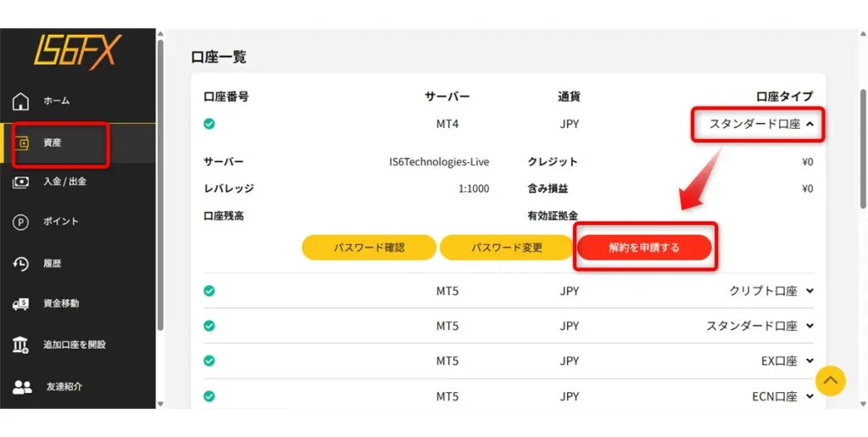Click the 口座タイプ column header
The width and height of the screenshot is (868, 437).
tap(785, 97)
